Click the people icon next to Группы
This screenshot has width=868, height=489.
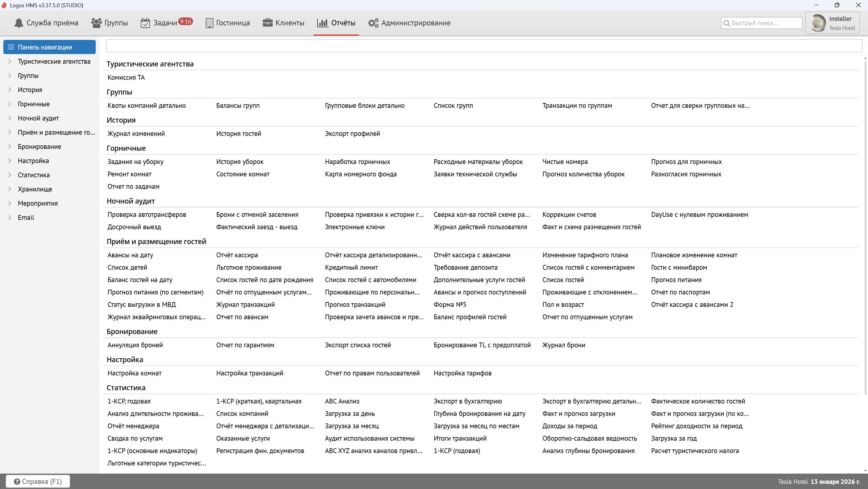(x=96, y=23)
